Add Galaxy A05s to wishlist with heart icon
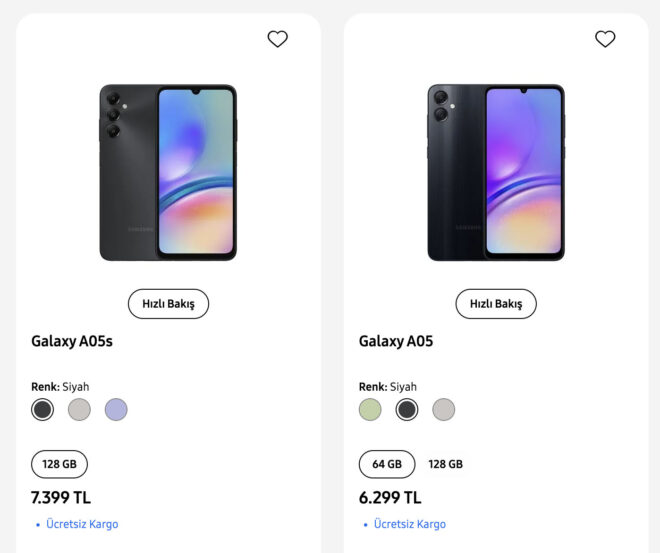 (277, 39)
